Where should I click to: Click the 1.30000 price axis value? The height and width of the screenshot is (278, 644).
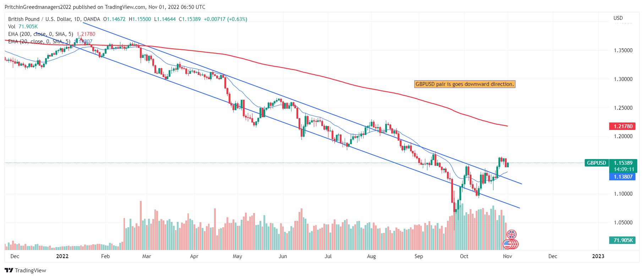tap(623, 79)
